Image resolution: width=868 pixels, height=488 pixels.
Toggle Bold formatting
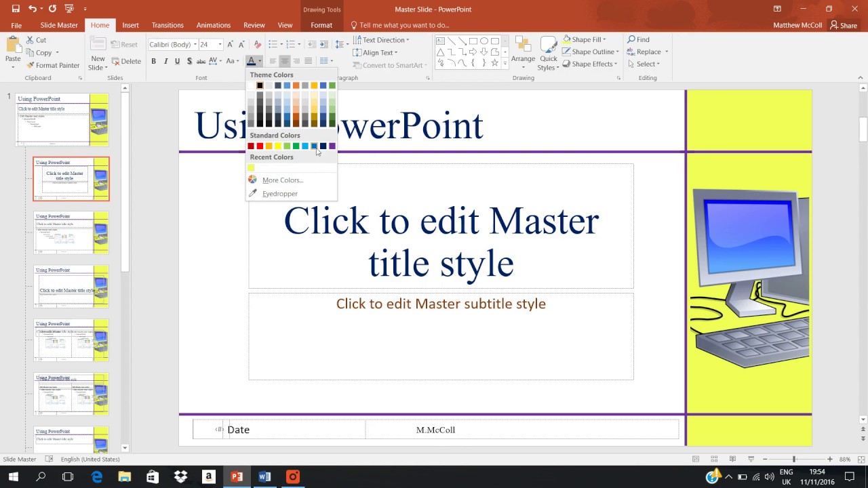153,61
